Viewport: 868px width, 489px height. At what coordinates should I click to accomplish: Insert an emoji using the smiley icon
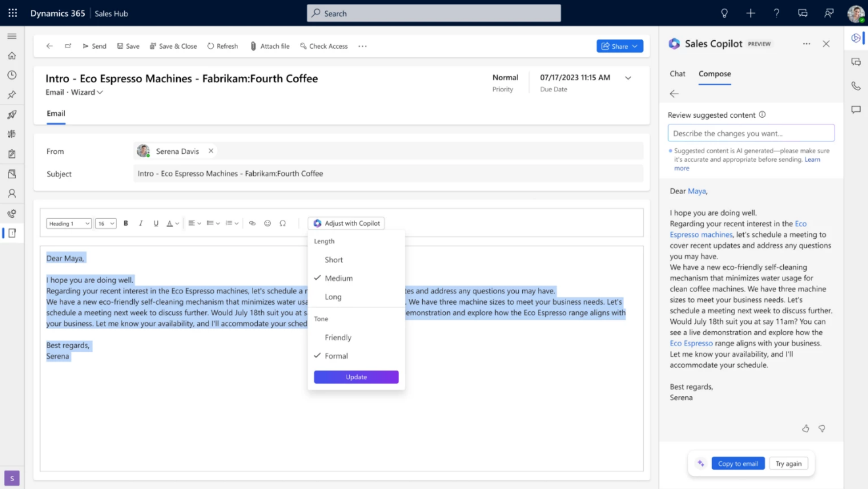pos(268,223)
